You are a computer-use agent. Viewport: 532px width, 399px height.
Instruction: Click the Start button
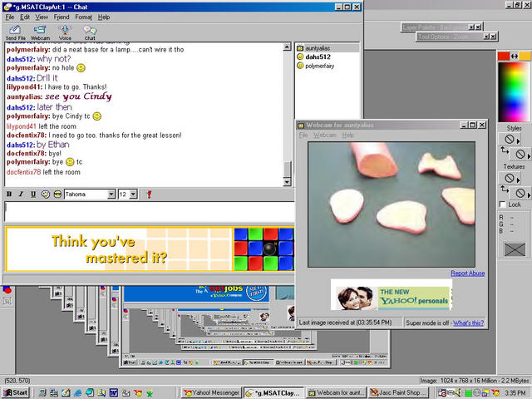16,392
